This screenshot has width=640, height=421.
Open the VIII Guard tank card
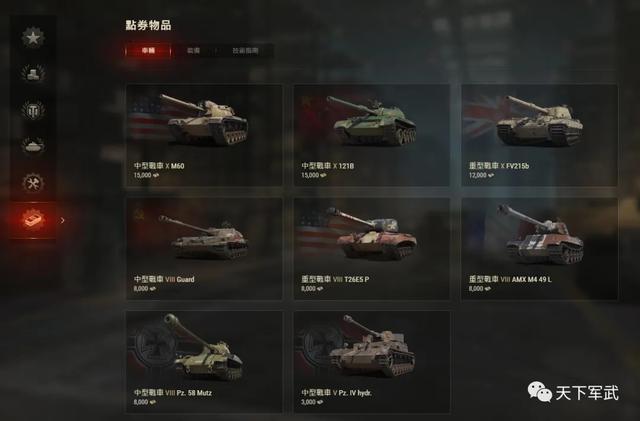click(204, 249)
